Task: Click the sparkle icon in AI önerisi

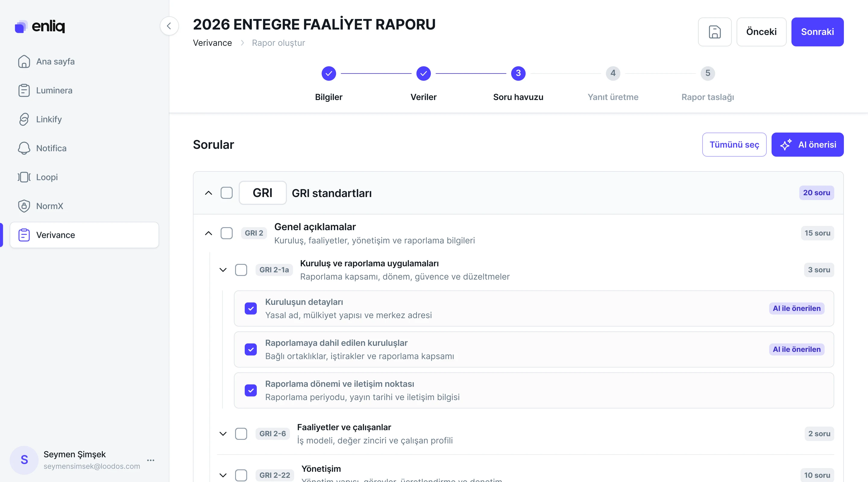Action: point(786,145)
